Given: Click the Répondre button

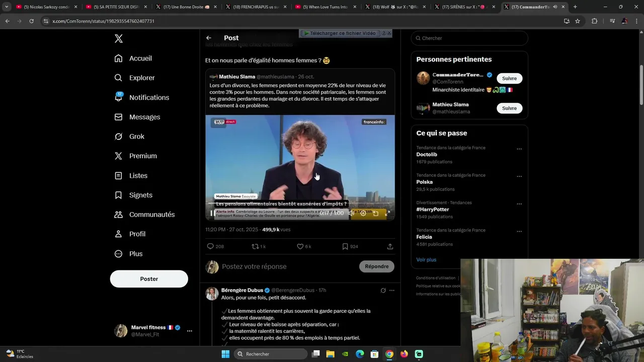Looking at the screenshot, I should [377, 266].
